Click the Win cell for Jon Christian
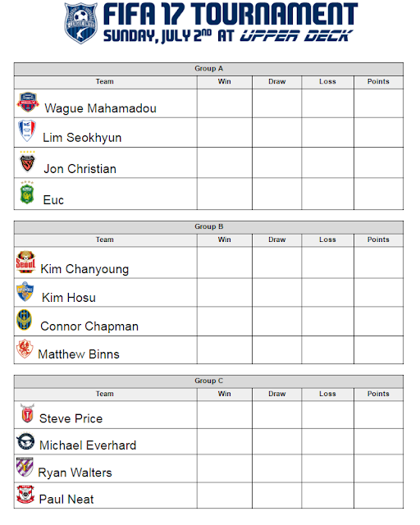The width and height of the screenshot is (420, 525). coord(225,162)
